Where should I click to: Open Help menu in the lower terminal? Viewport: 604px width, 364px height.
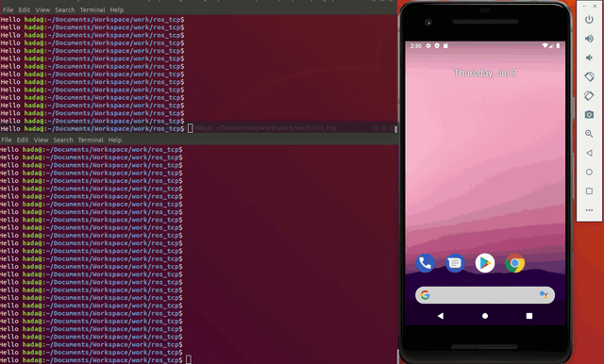click(x=115, y=141)
